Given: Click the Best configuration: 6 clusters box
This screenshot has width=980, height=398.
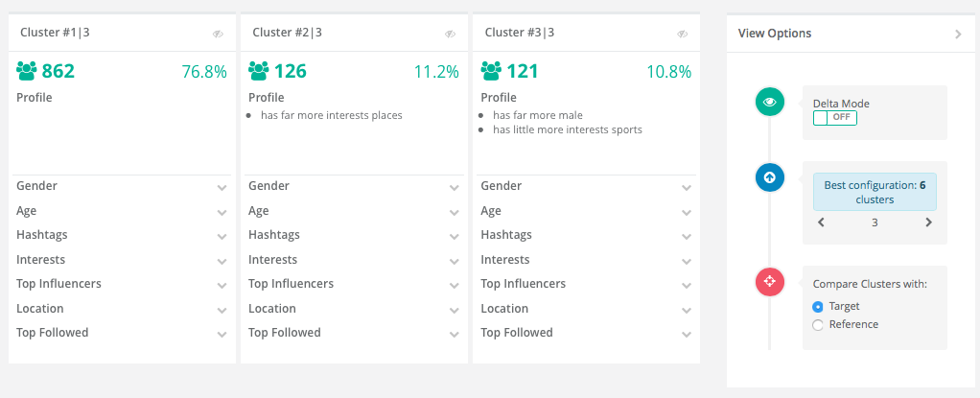Looking at the screenshot, I should [875, 192].
